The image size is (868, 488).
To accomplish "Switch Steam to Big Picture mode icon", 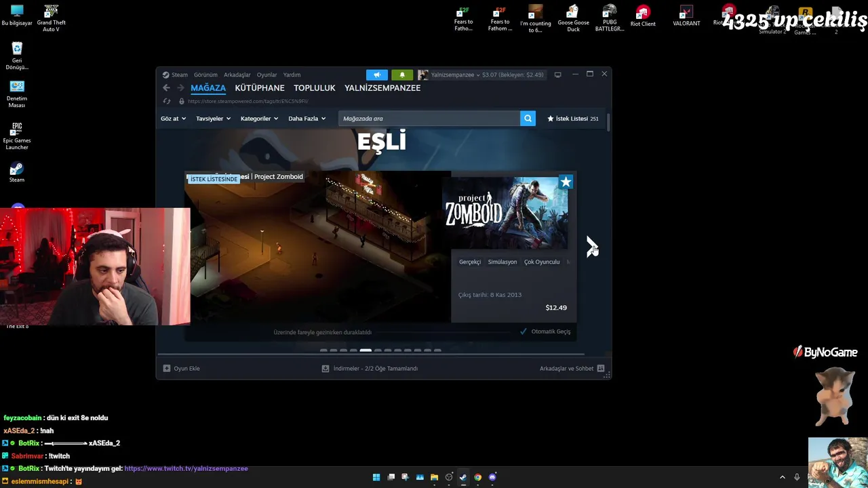I will point(557,75).
